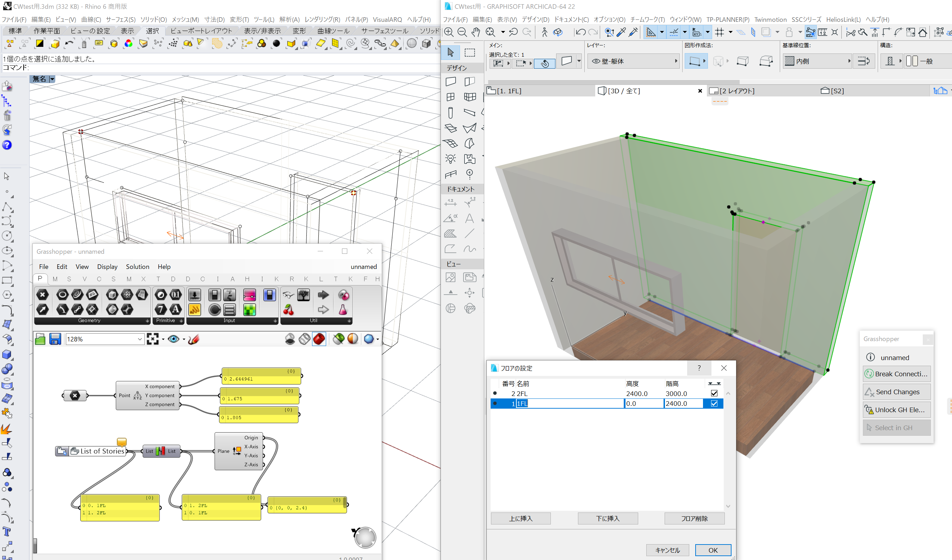Click the フロア削除 button
Screen dimensions: 952x560
(x=694, y=518)
